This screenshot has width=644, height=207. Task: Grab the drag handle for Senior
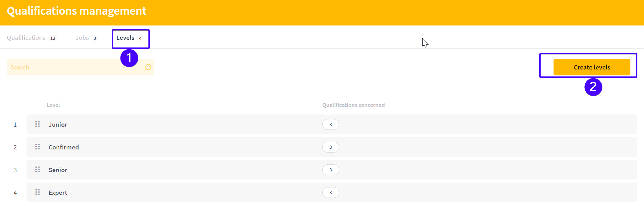(x=37, y=170)
